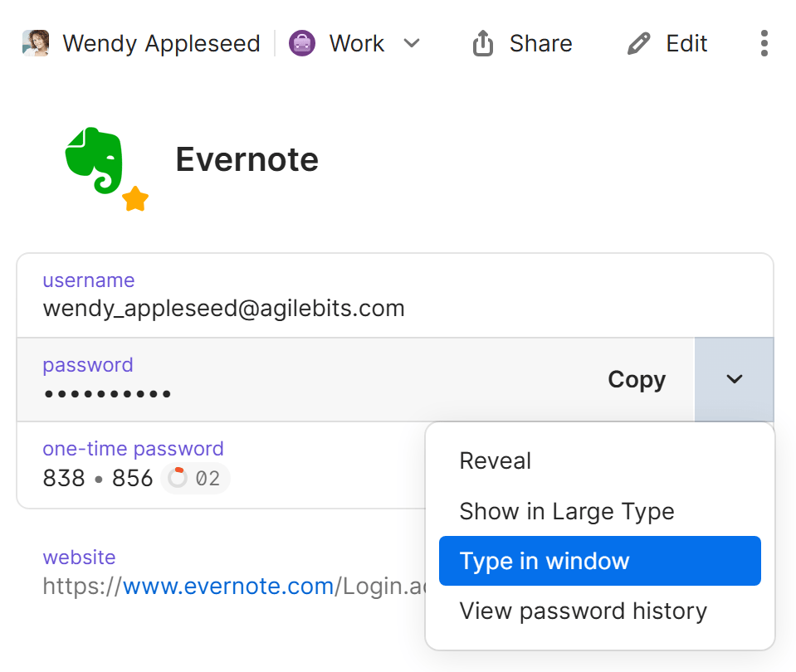Select Reveal from the password menu
Viewport: 796px width, 672px height.
click(599, 460)
